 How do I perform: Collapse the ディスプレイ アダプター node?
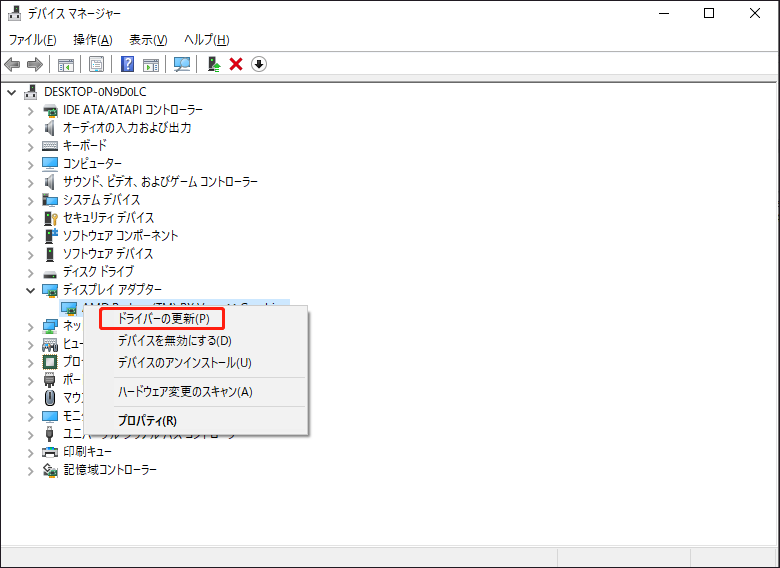tap(31, 290)
